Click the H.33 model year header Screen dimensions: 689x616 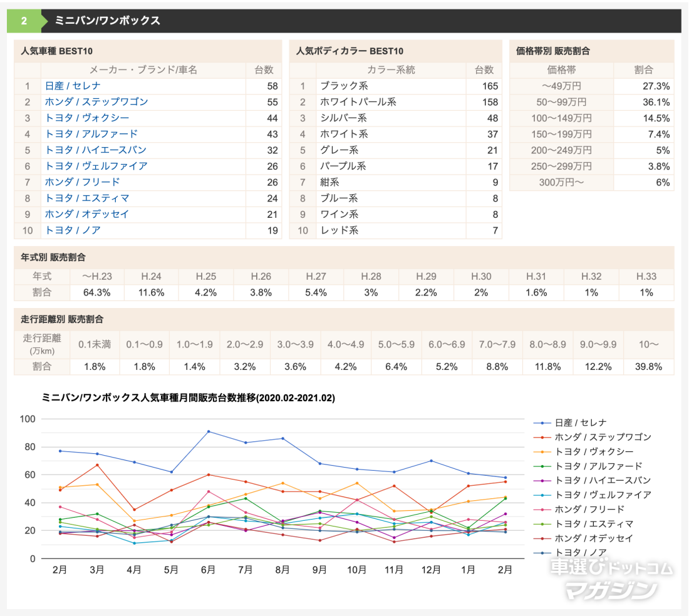coord(646,276)
